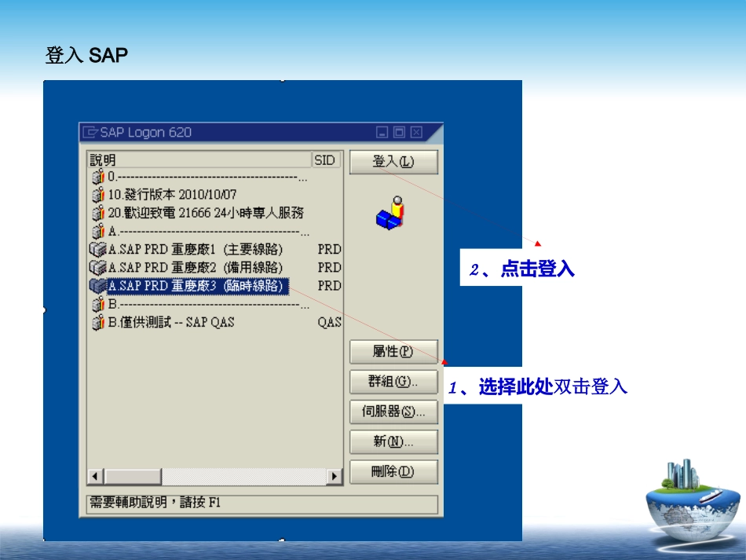
Task: Click the icon beside 10.發行版本 entry
Action: tap(98, 195)
